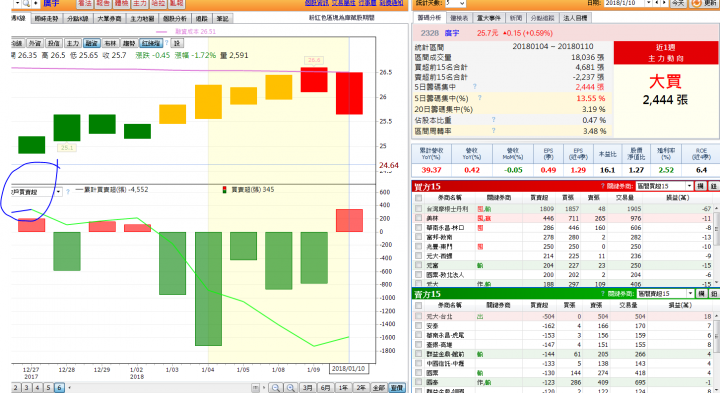
Task: Open help icon for 區間周轉率
Action: point(494,130)
